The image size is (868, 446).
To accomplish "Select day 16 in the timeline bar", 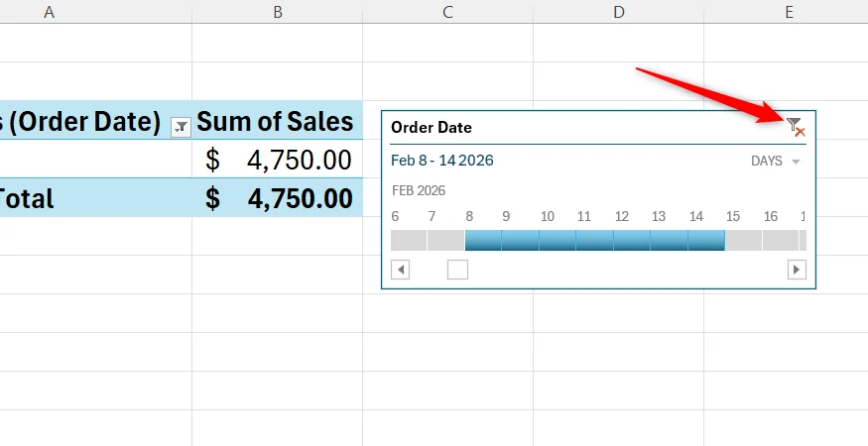I will (x=781, y=240).
